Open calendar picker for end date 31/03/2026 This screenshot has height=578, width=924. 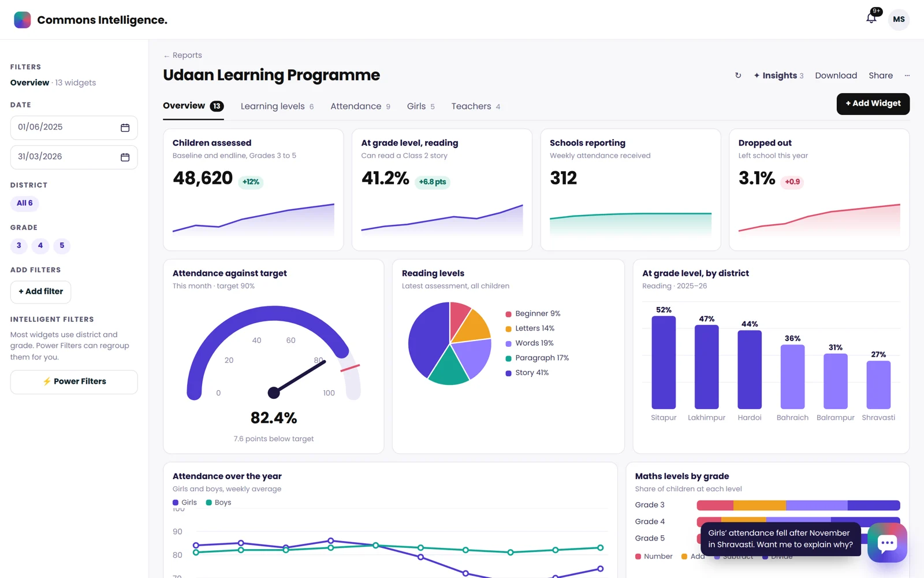(125, 157)
